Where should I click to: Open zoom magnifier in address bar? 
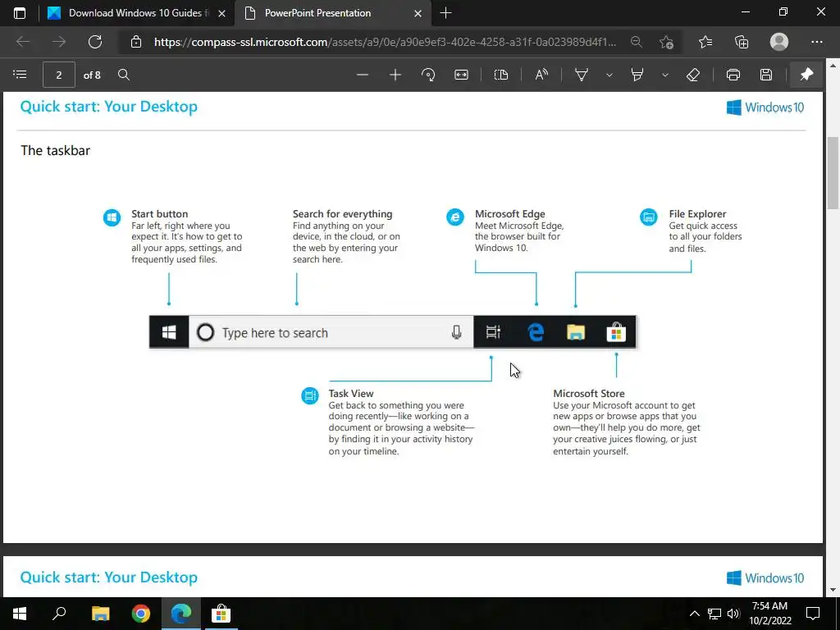pos(636,42)
